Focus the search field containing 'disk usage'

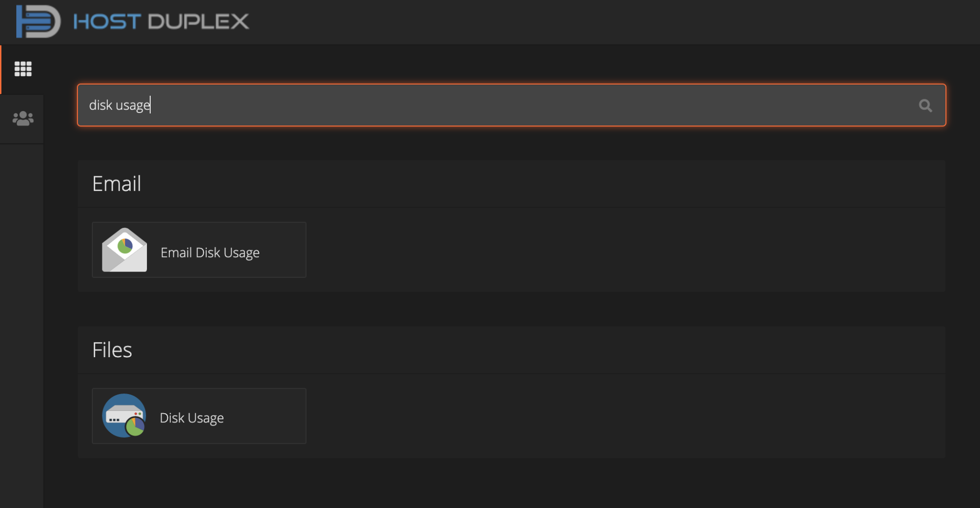(x=512, y=105)
